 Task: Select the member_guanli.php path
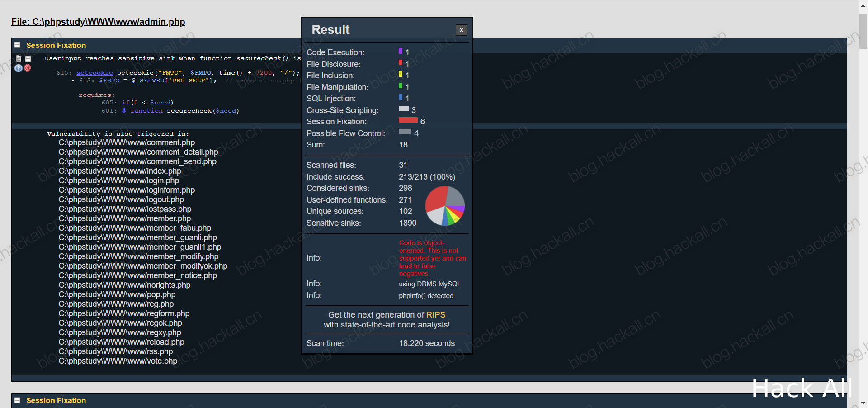point(138,237)
